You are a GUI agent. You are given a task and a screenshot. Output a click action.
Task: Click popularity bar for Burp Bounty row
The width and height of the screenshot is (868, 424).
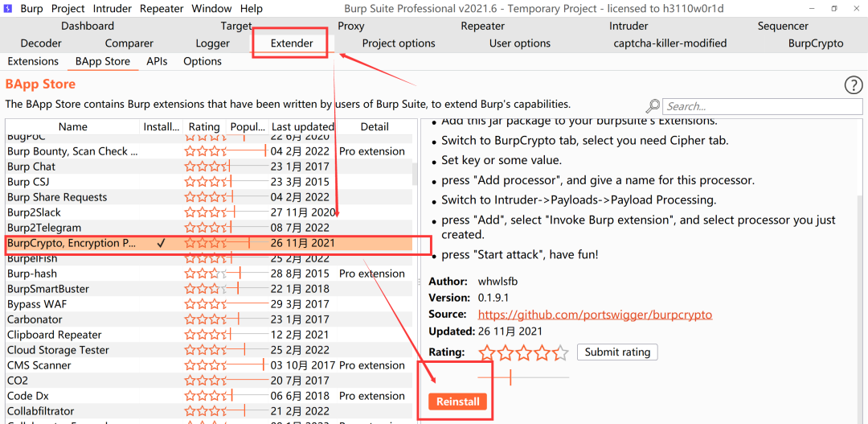(x=248, y=151)
